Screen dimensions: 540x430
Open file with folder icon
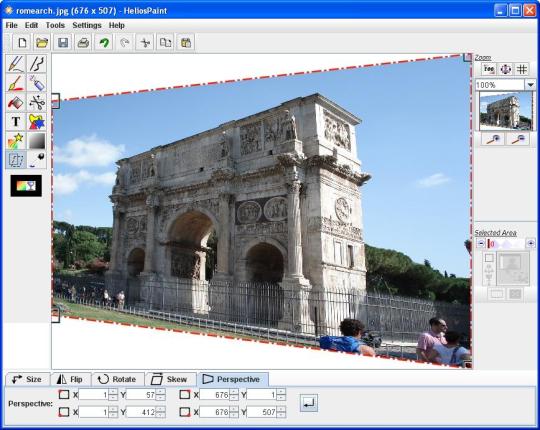click(x=42, y=43)
